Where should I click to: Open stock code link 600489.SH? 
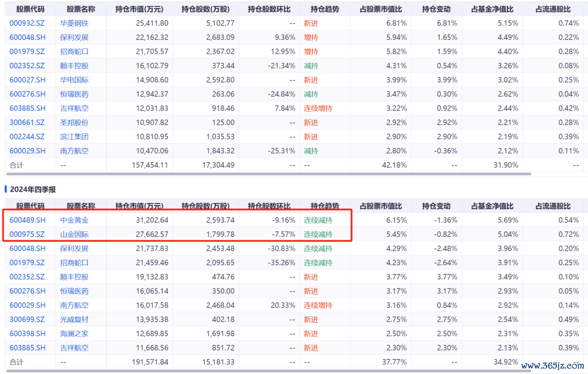(x=27, y=220)
